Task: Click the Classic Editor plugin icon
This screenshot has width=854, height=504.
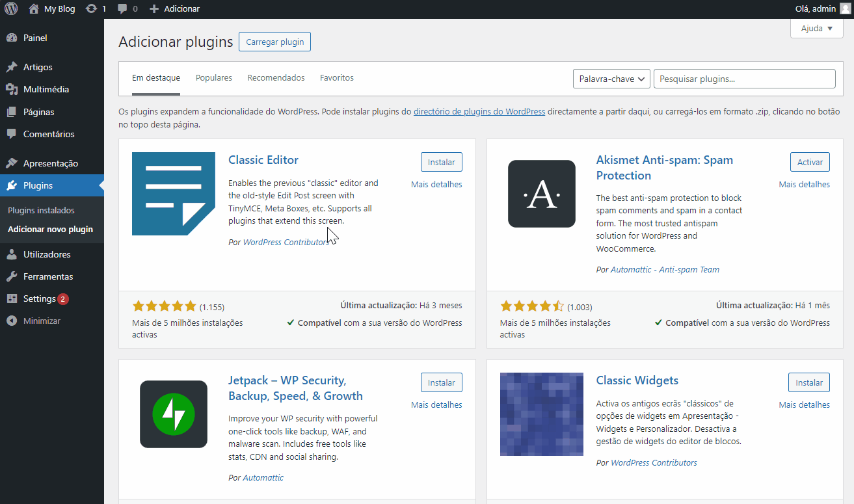Action: (x=174, y=194)
